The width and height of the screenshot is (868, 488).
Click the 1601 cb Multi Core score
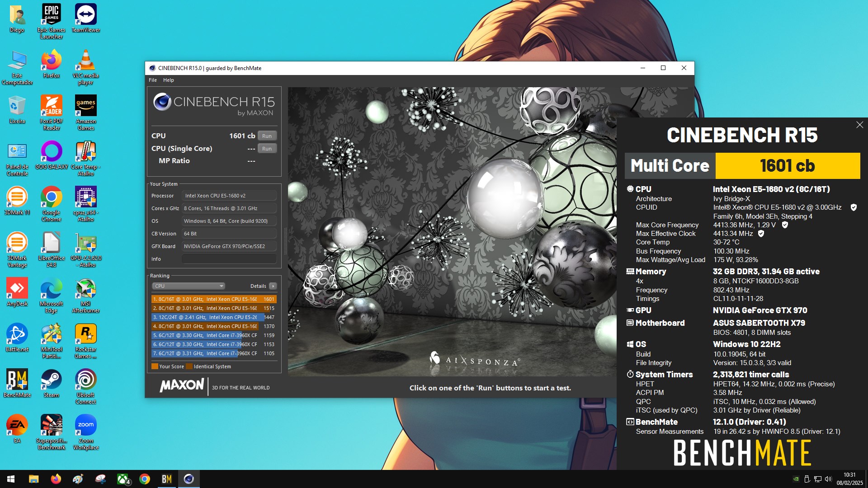[787, 166]
